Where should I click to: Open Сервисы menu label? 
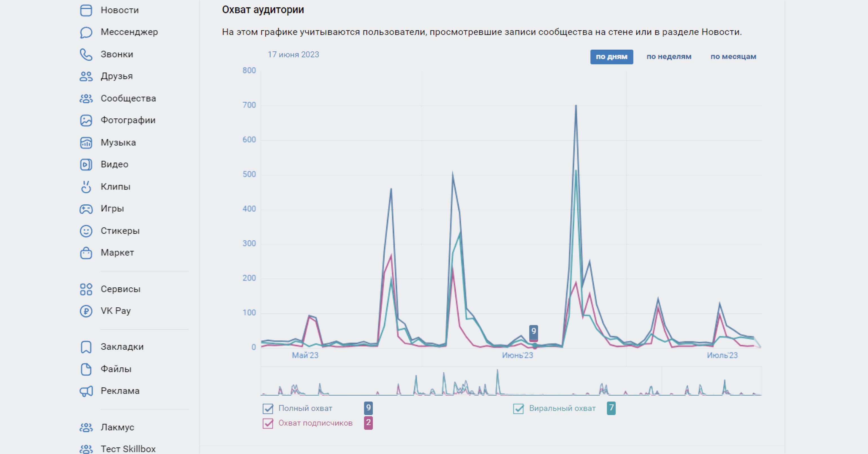(120, 289)
